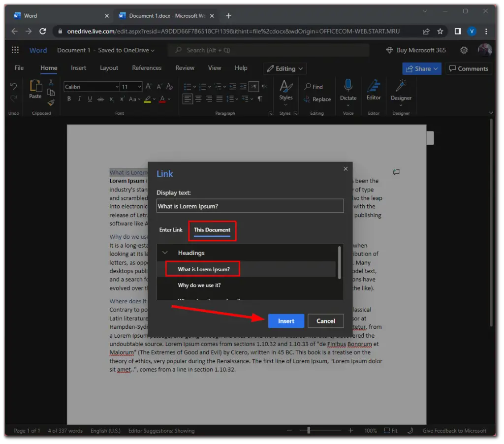This screenshot has width=504, height=444.
Task: Click the Subscript formatting icon
Action: click(x=112, y=98)
